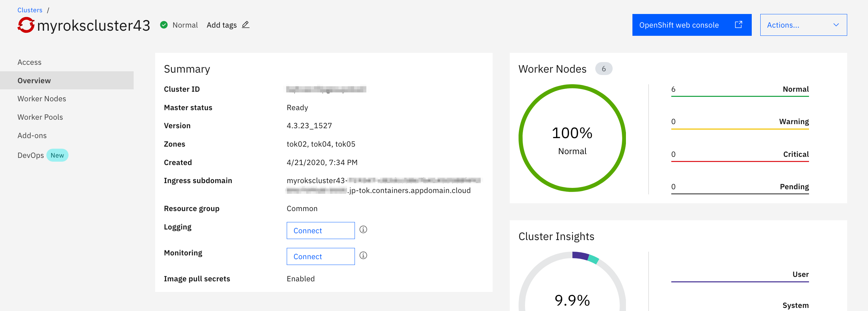Click the pencil edit icon next to Add tags

tap(245, 25)
